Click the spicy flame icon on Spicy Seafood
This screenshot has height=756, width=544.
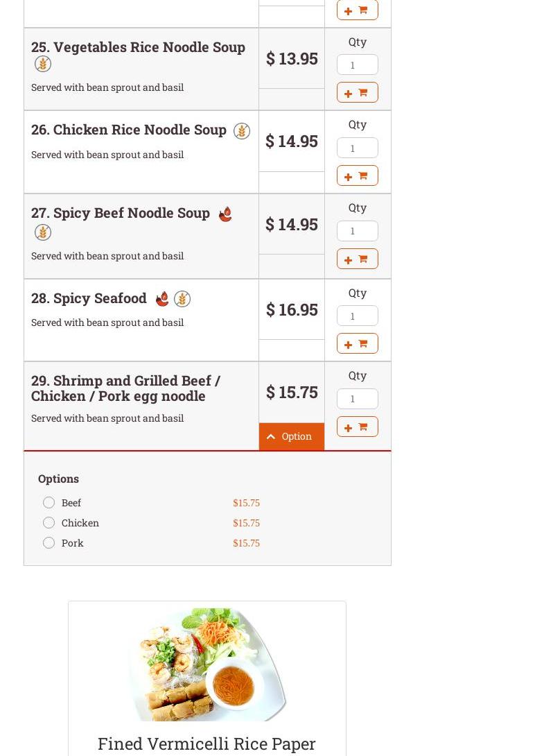(162, 299)
